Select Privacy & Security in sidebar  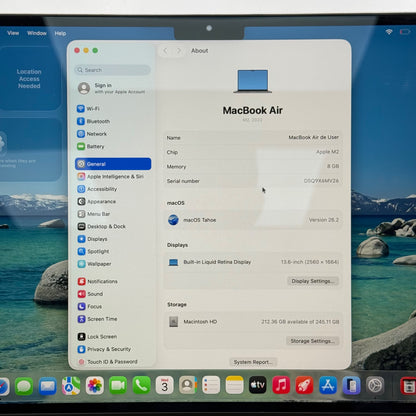pyautogui.click(x=104, y=349)
